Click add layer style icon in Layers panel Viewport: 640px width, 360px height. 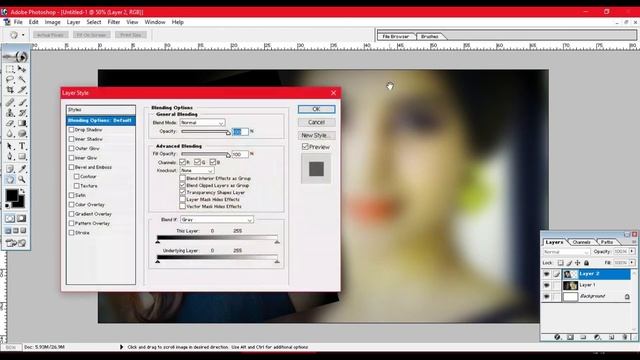click(558, 337)
